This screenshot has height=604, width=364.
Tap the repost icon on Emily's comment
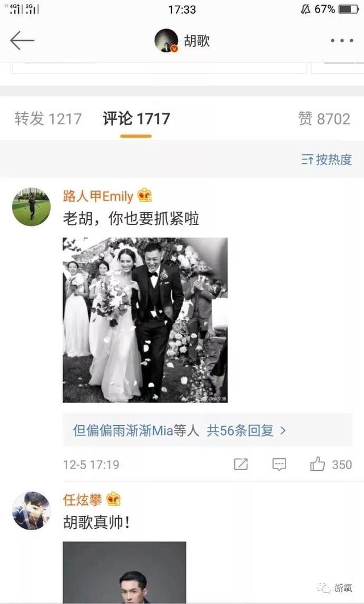point(241,464)
